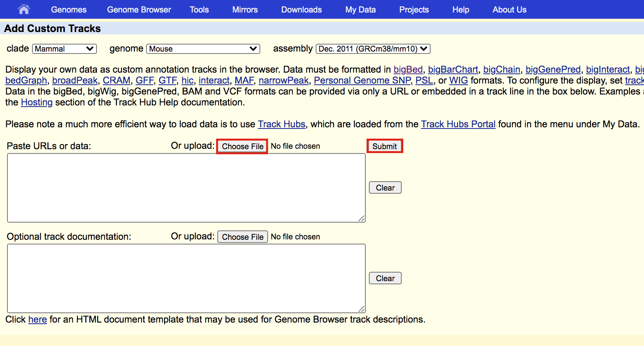Viewport: 644px width, 346px height.
Task: Click 'here' link for HTML template
Action: pos(38,319)
